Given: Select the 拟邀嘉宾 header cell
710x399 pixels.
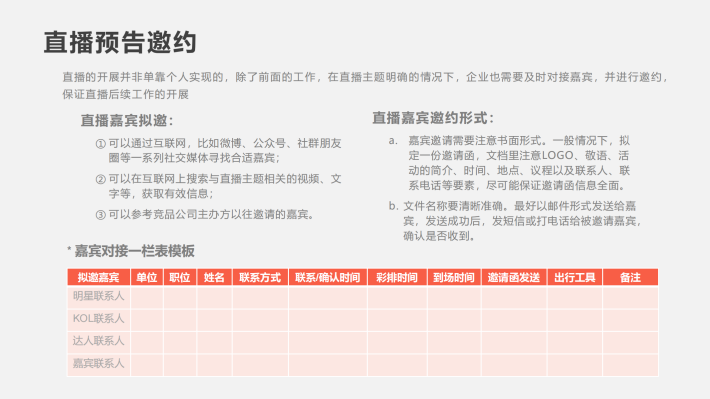Looking at the screenshot, I should pyautogui.click(x=99, y=277).
